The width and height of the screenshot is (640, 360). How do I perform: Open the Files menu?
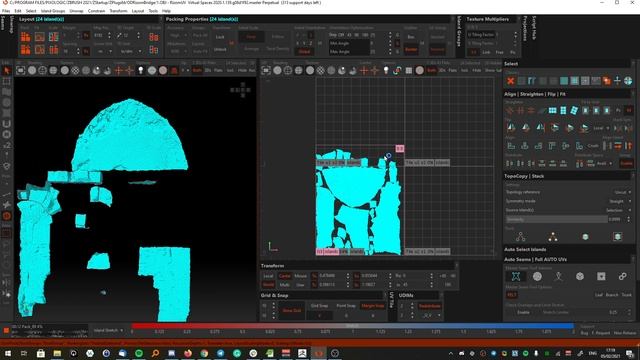pyautogui.click(x=6, y=11)
